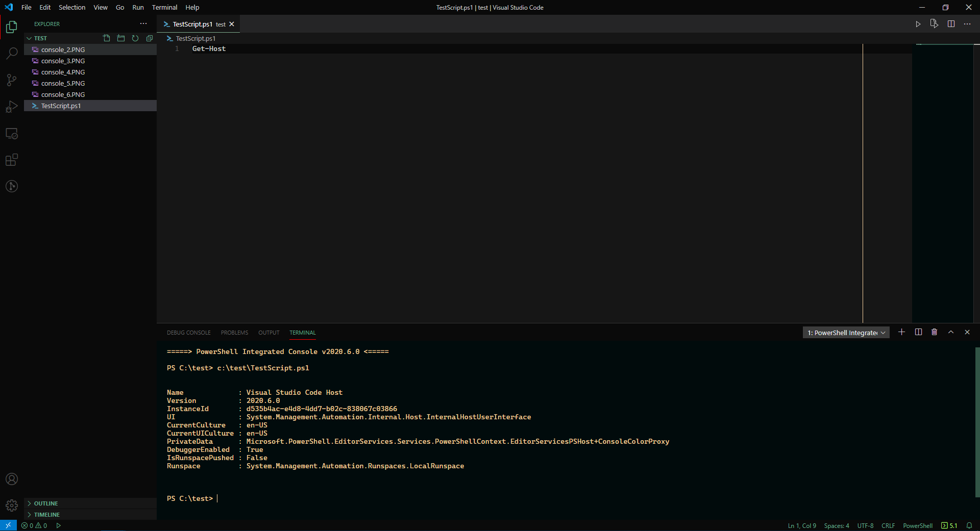Open the Run and Debug view

(11, 107)
